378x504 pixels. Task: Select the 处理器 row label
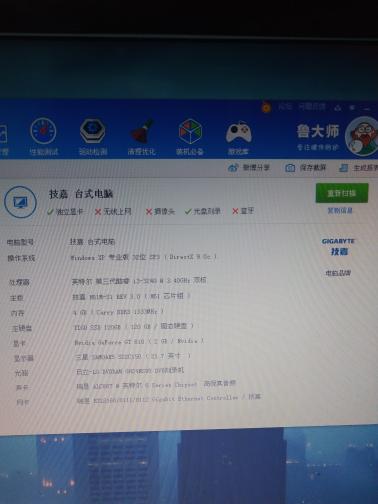[19, 282]
